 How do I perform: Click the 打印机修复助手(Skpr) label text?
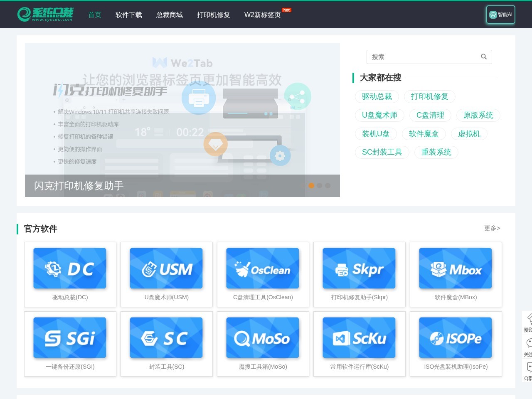pyautogui.click(x=359, y=297)
